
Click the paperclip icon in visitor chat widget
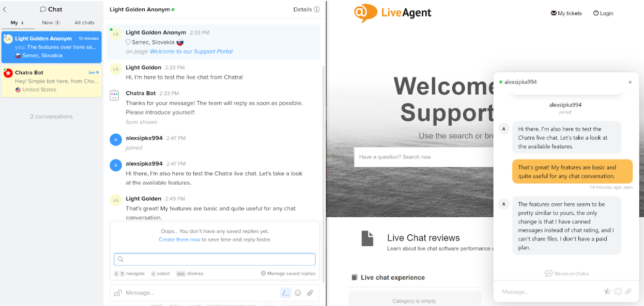pyautogui.click(x=628, y=292)
